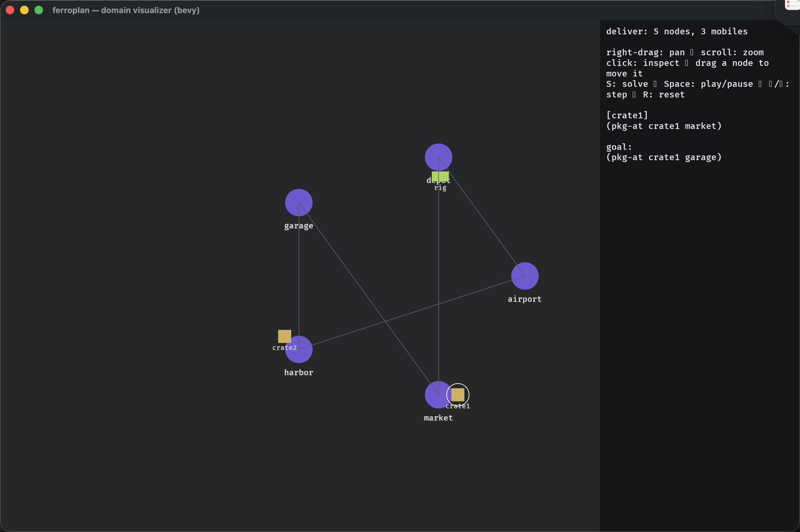Click the 'right-drag: pan' help line
Viewport: 800px width, 532px height.
[x=685, y=52]
